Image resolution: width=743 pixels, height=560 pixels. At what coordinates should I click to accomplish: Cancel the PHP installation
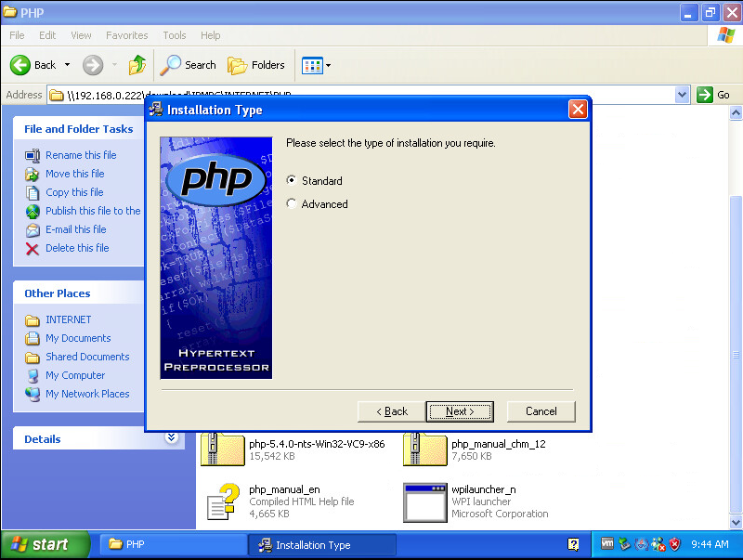pos(541,411)
